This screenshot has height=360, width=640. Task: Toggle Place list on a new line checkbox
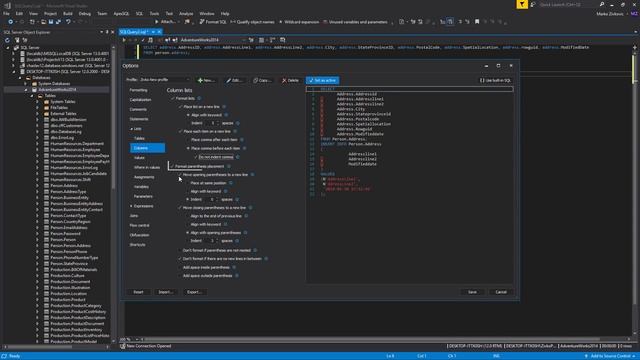(180, 107)
